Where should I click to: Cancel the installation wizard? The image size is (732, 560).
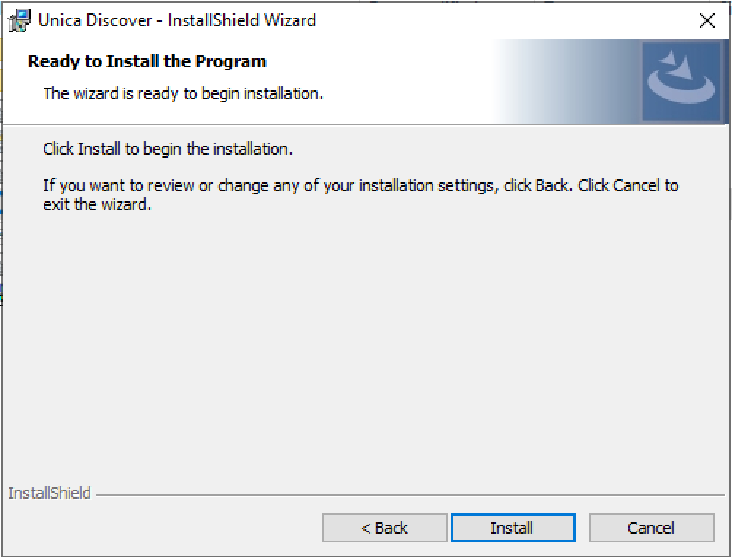(651, 528)
